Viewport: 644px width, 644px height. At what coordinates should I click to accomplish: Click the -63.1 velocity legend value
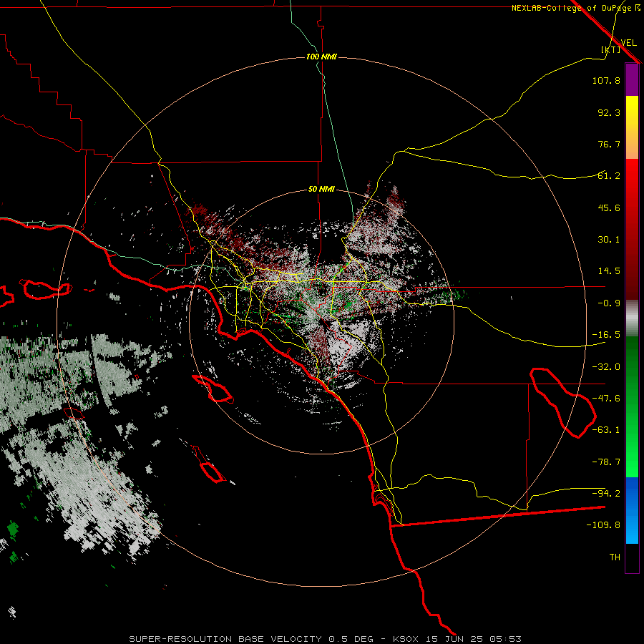click(x=606, y=430)
